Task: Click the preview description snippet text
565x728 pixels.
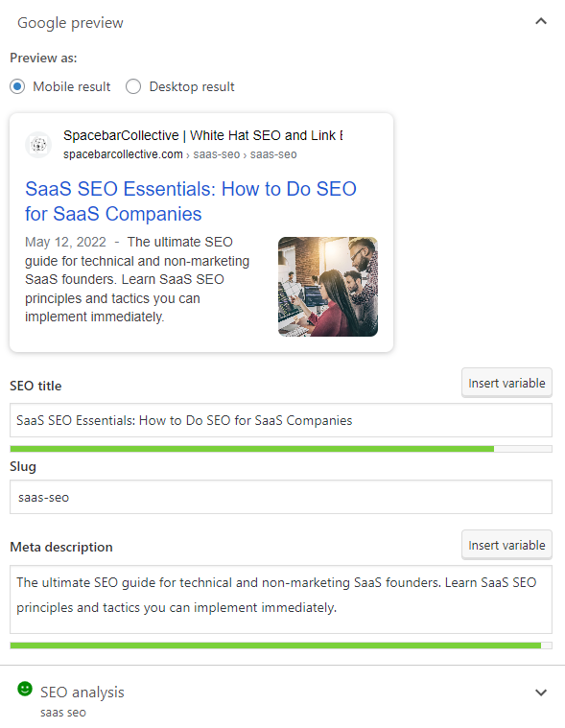Action: [x=137, y=279]
